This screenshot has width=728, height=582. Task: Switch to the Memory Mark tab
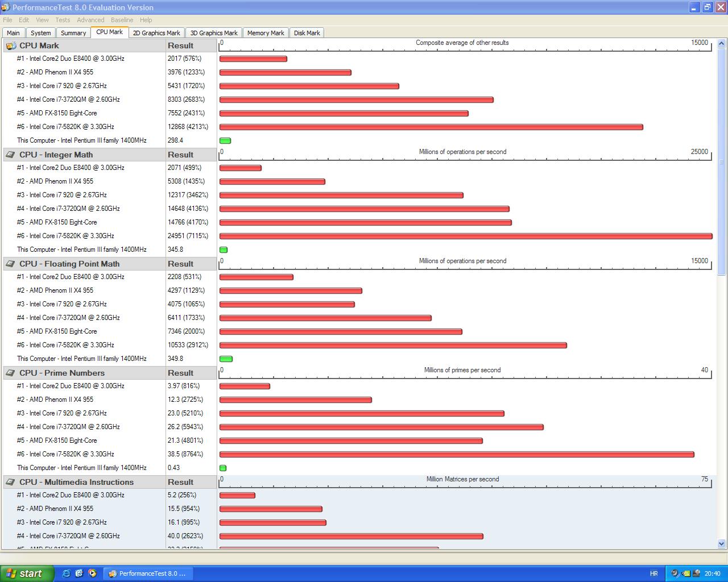point(266,33)
